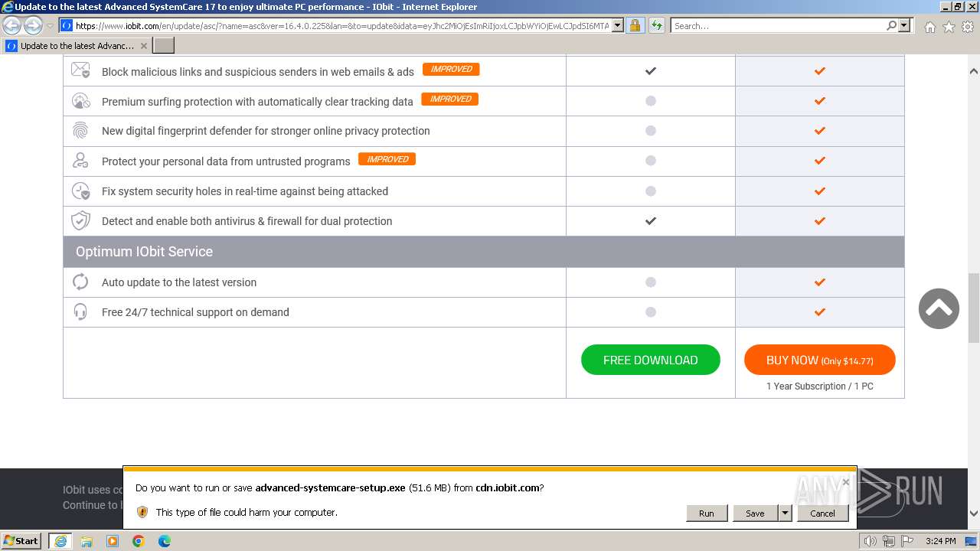
Task: Click the shield icon for antivirus & firewall
Action: [x=80, y=220]
